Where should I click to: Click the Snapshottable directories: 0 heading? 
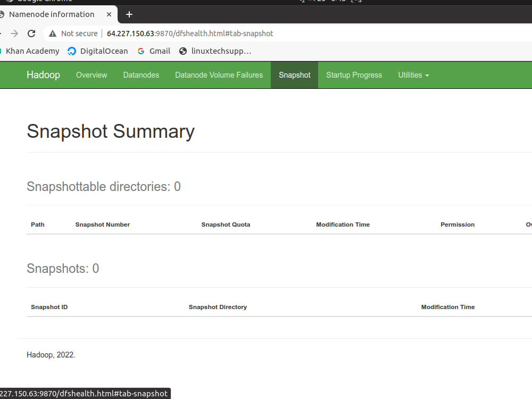(x=104, y=187)
